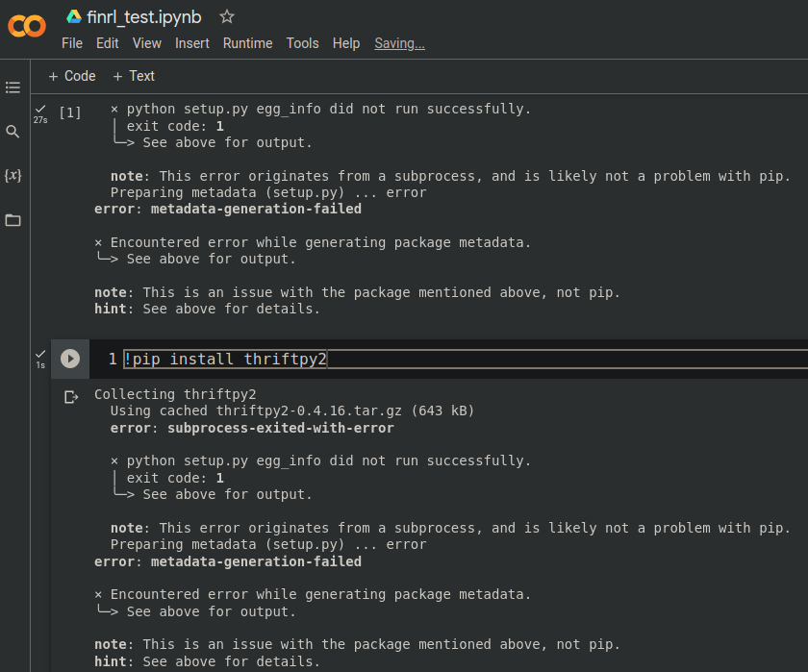The image size is (808, 672).
Task: Star the finrl_test.ipynb notebook
Action: click(226, 16)
